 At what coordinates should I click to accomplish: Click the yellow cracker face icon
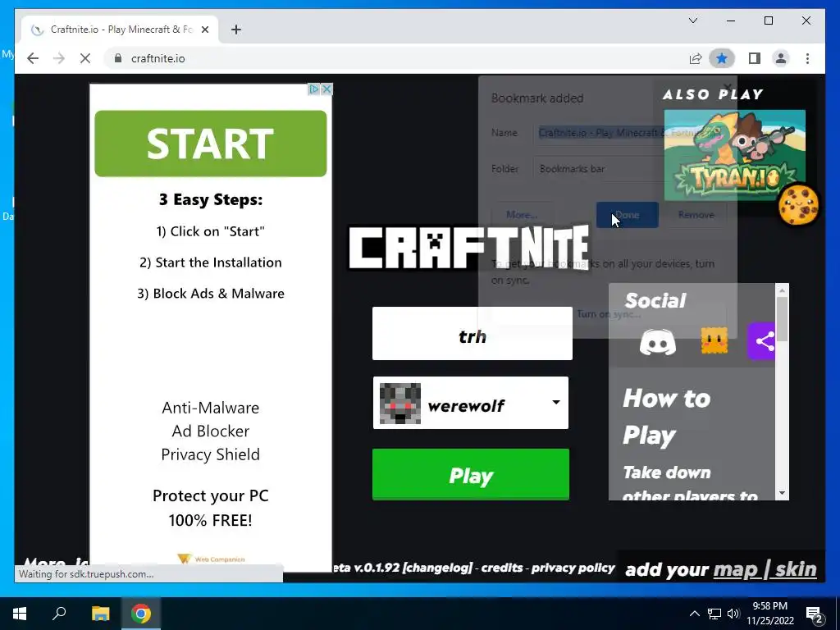[714, 340]
